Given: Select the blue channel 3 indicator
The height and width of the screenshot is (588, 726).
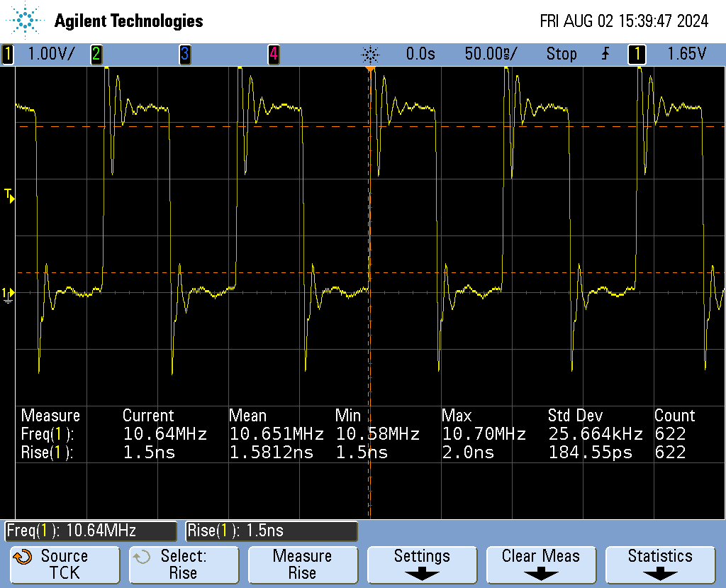Looking at the screenshot, I should click(184, 54).
